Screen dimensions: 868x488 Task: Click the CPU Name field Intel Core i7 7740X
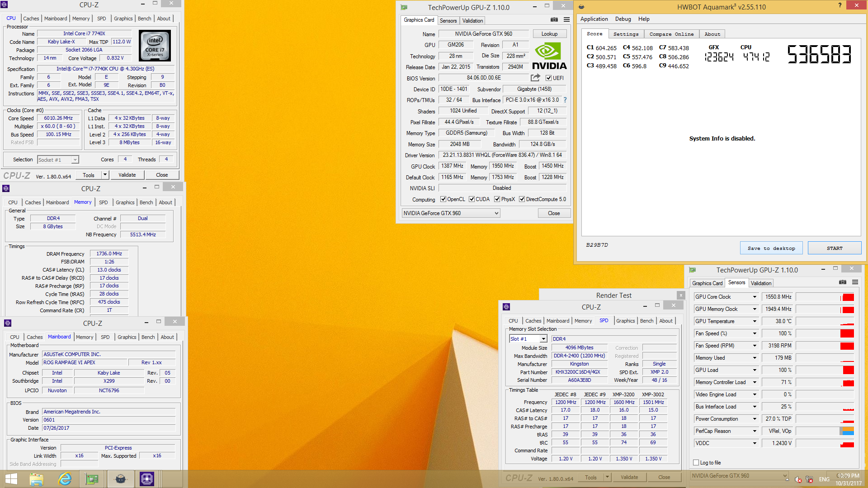(x=84, y=33)
